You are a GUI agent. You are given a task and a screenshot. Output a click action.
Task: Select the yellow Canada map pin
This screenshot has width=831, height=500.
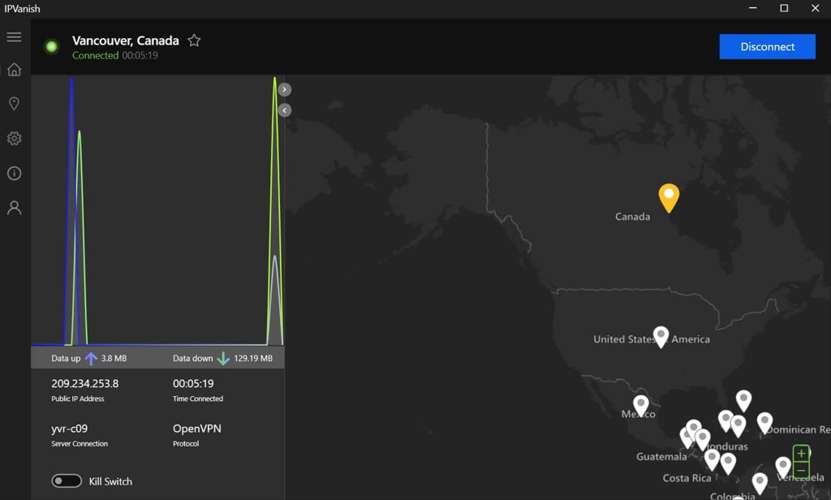click(x=669, y=196)
